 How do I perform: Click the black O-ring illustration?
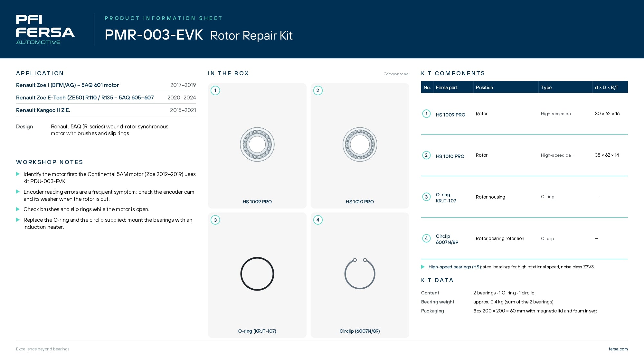pyautogui.click(x=257, y=274)
